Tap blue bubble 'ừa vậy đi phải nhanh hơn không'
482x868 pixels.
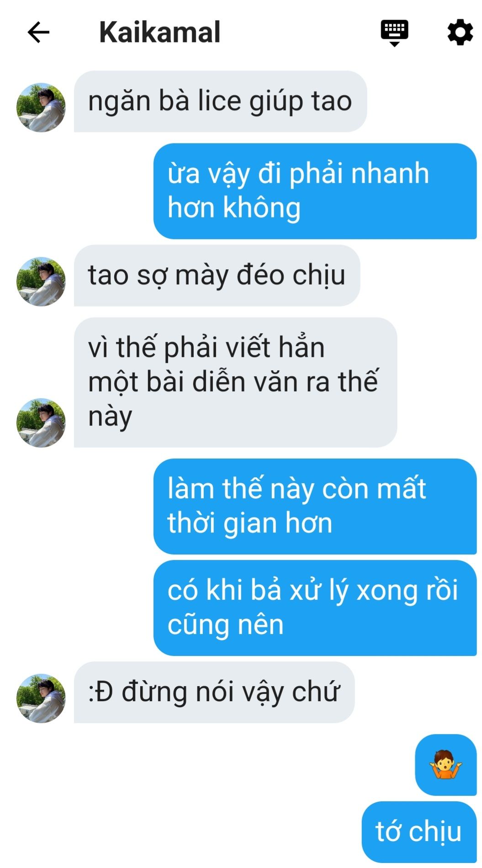tap(315, 191)
